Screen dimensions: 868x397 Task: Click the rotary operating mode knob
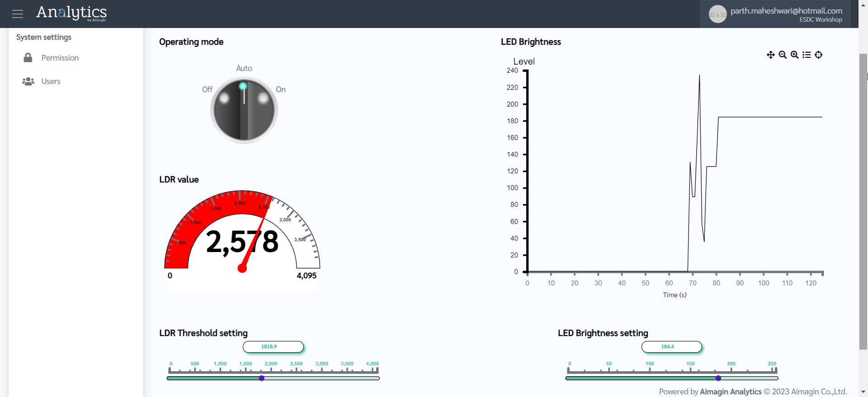244,110
